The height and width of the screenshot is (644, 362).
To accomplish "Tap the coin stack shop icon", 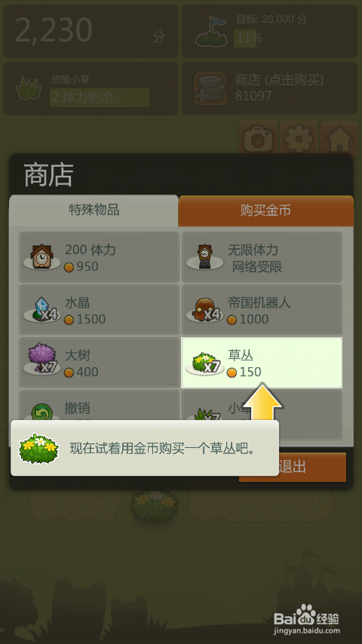I will pyautogui.click(x=210, y=88).
